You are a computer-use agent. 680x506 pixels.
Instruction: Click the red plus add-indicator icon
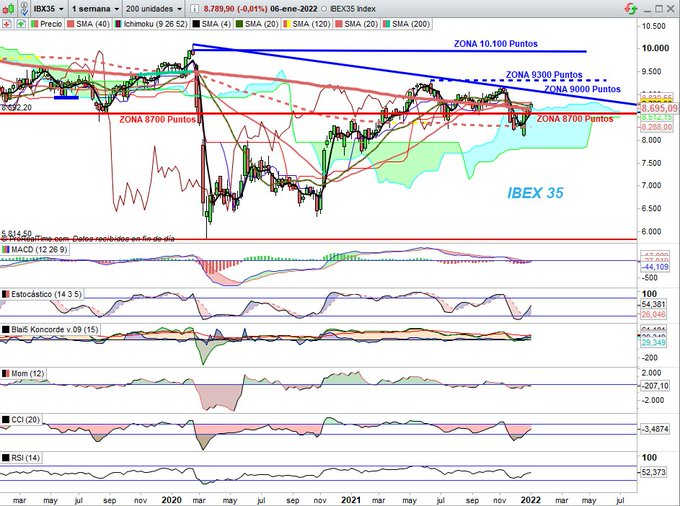pos(7,24)
